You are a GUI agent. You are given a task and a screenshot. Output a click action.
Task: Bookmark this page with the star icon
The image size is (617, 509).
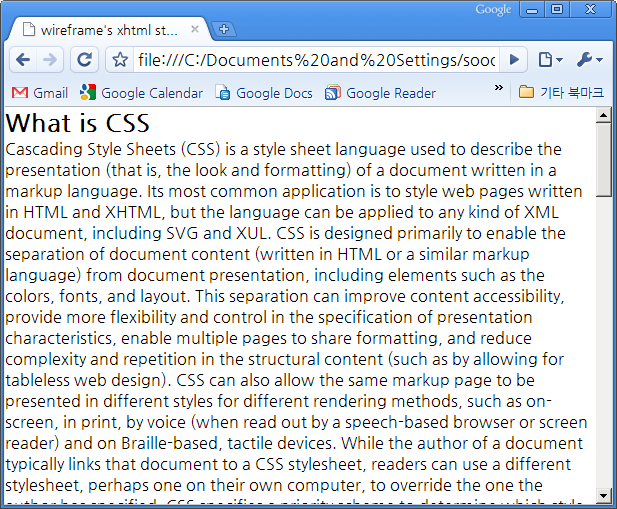(120, 60)
